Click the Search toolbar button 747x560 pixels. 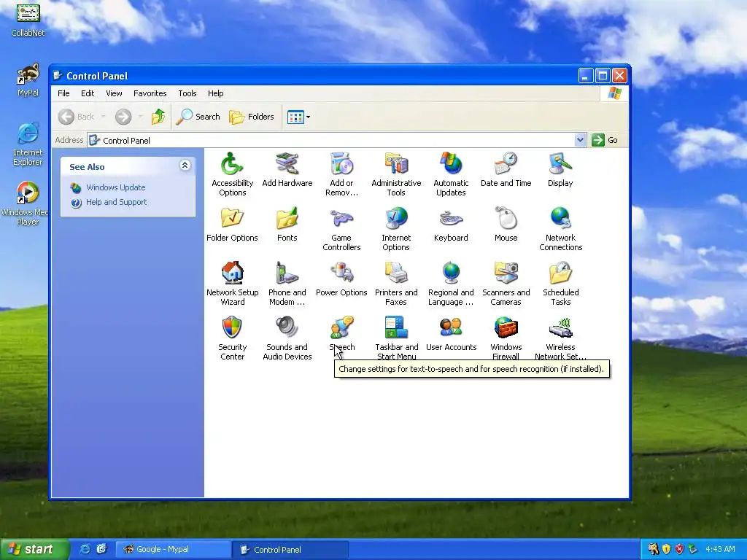(198, 117)
